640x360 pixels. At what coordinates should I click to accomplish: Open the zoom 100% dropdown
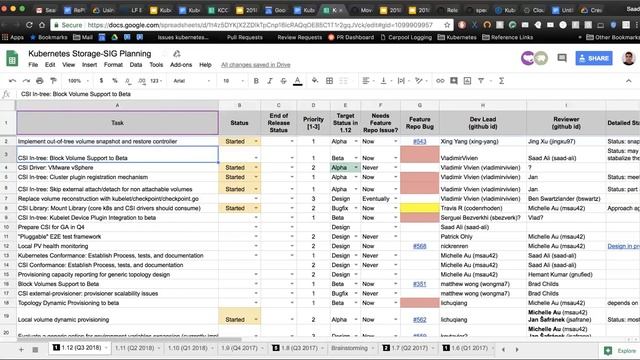[x=77, y=81]
